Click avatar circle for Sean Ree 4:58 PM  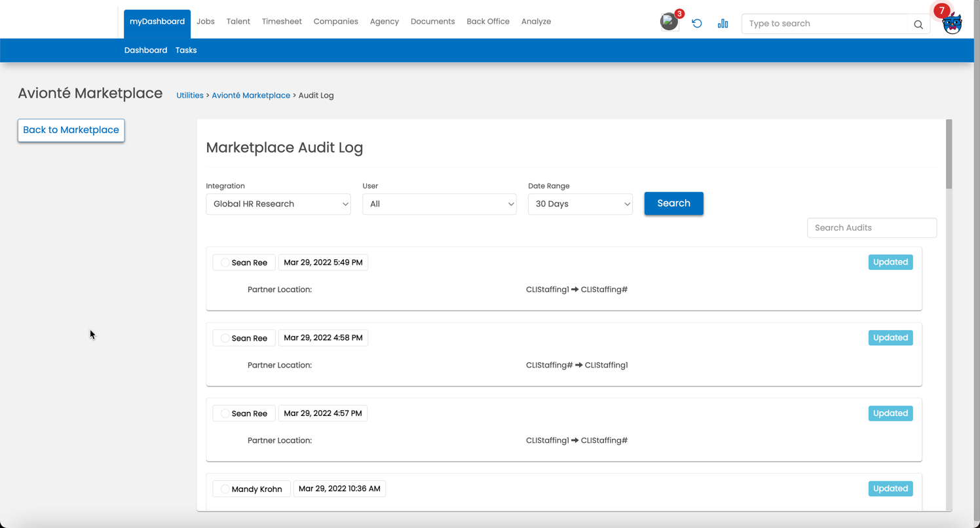pos(225,338)
